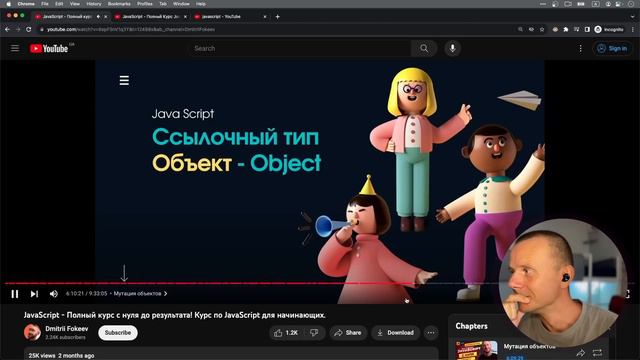Viewport: 640px width, 360px height.
Task: Close the 'javascript - YouTube' tab
Action: click(265, 17)
